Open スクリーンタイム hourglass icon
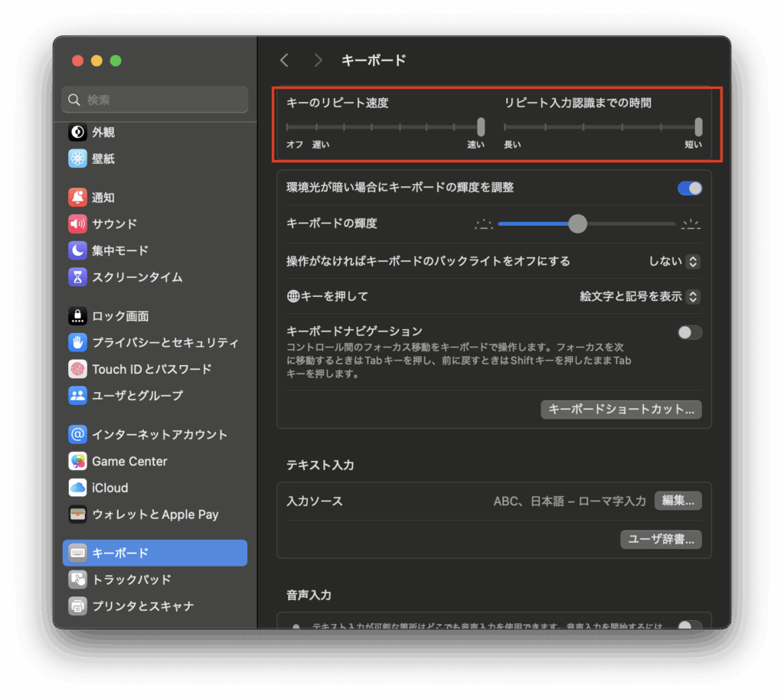The width and height of the screenshot is (784, 699). coord(77,277)
